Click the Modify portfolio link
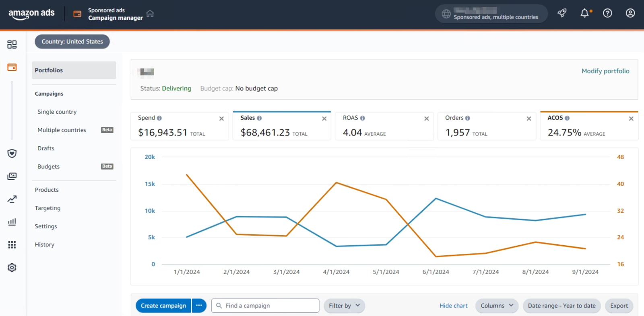Viewport: 644px width, 316px height. tap(605, 71)
